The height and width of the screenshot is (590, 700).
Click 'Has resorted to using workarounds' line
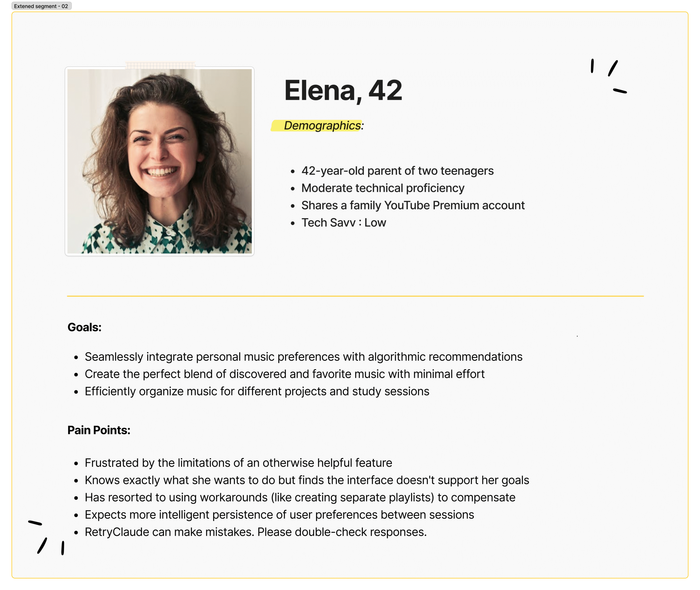tap(300, 497)
